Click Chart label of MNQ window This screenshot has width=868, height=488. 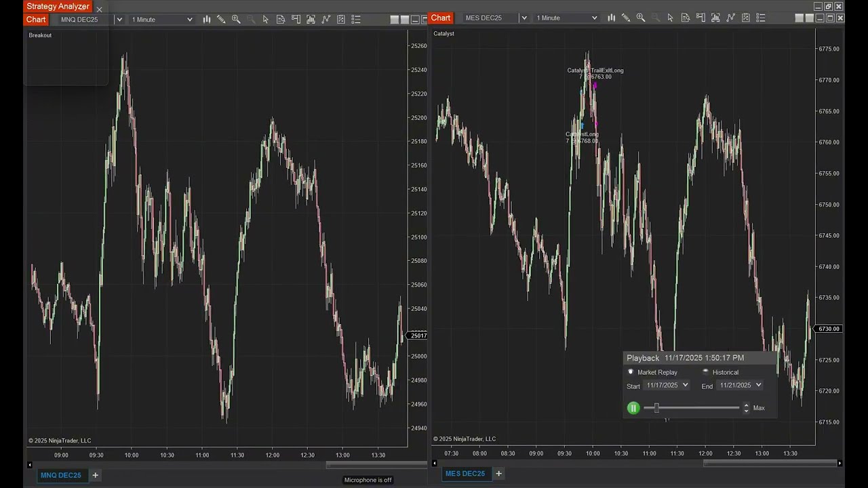[x=36, y=20]
